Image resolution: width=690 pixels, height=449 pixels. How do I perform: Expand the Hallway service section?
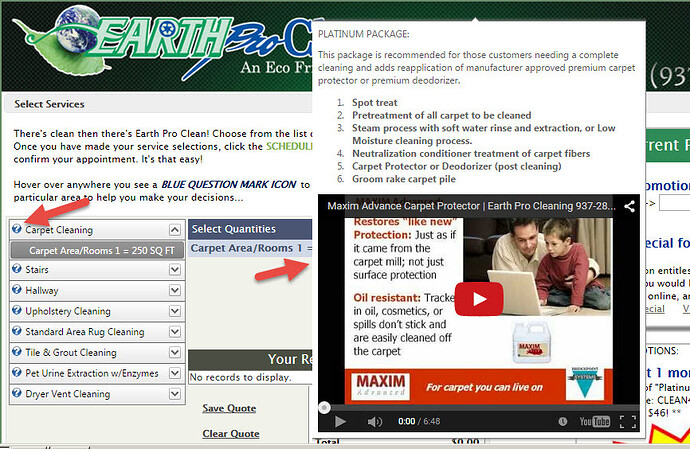point(175,291)
